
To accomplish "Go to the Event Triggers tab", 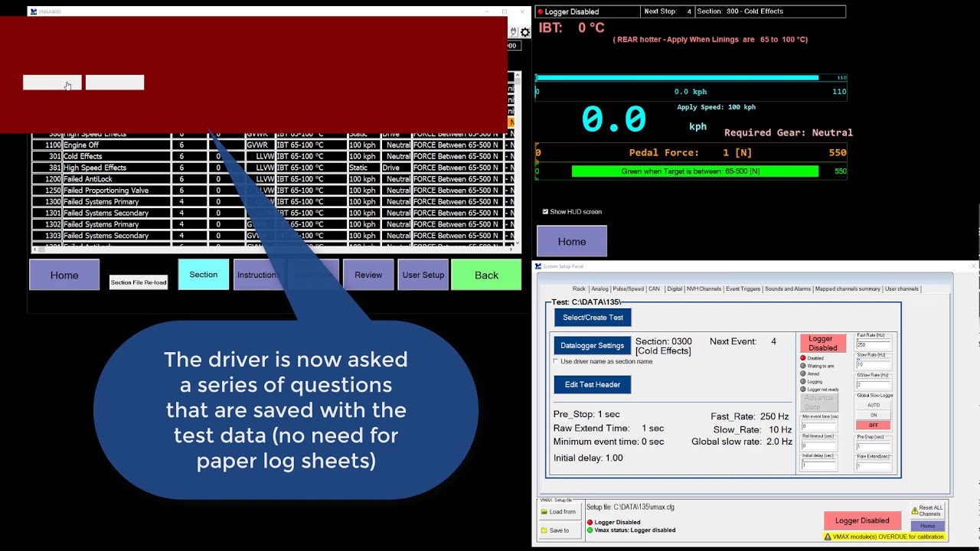I will (743, 289).
